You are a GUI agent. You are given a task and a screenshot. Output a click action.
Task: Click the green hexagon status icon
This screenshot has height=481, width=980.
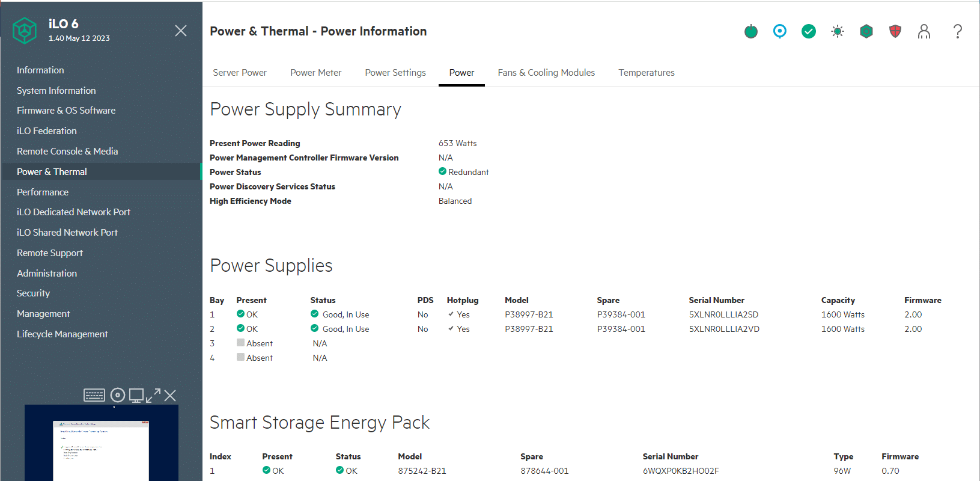[866, 31]
